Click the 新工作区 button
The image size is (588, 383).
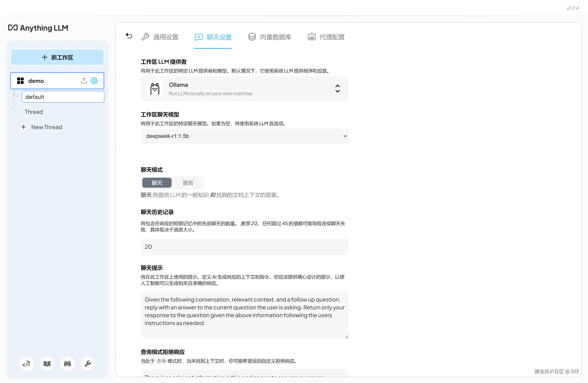pos(57,57)
